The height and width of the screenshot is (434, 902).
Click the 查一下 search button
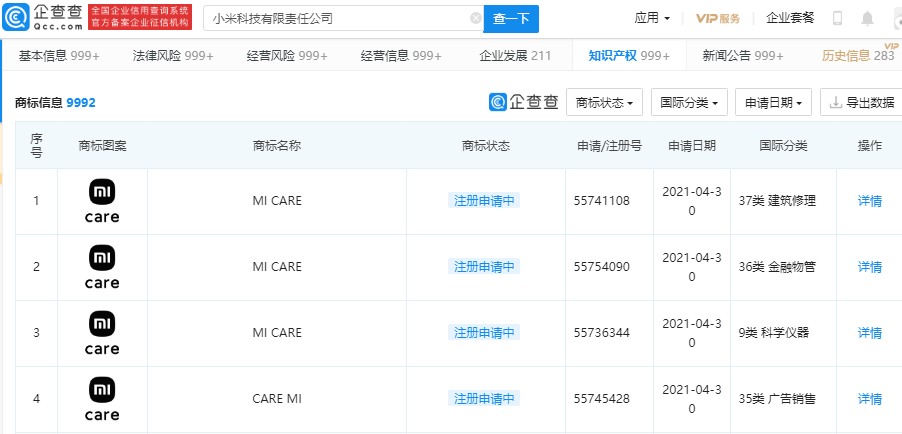tap(511, 18)
